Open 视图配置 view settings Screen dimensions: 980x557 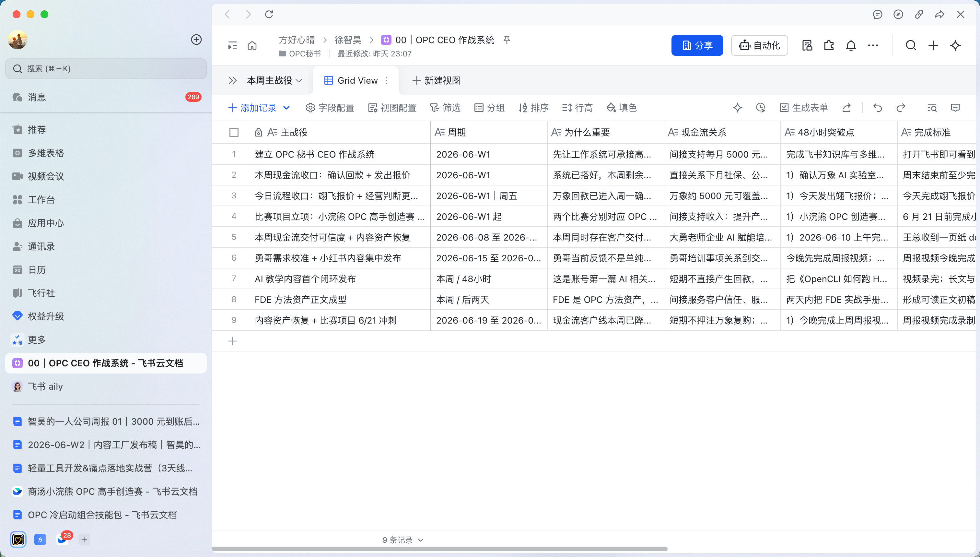pos(392,108)
